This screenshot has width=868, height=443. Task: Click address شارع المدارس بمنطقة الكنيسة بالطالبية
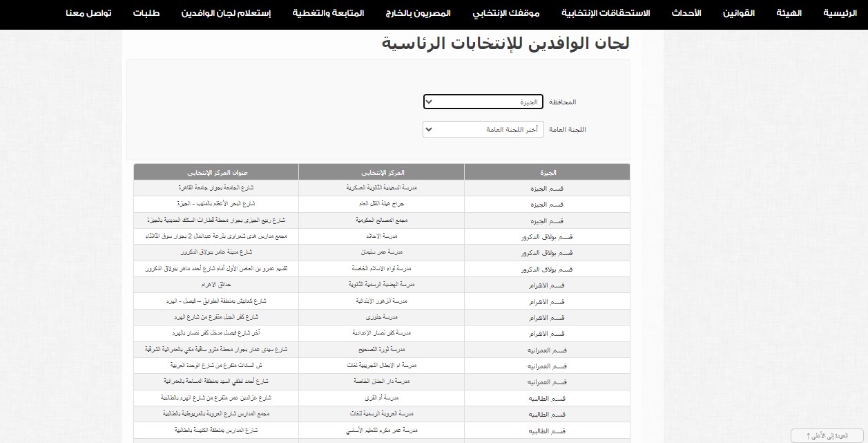click(x=216, y=430)
